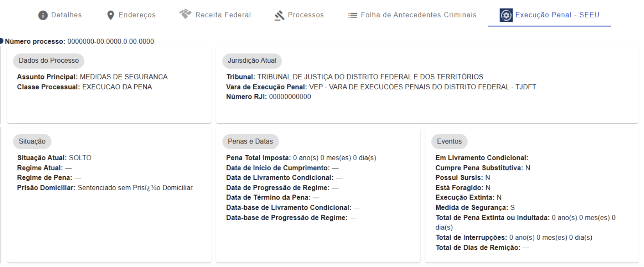Screen dimensions: 644x267
Task: Click the Penas e Datas chip
Action: (x=250, y=141)
